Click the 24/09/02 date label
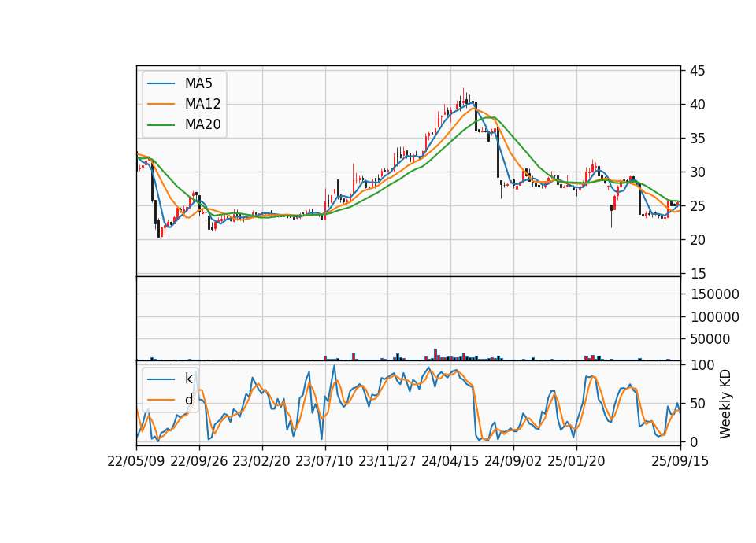756x543 pixels. click(x=513, y=461)
